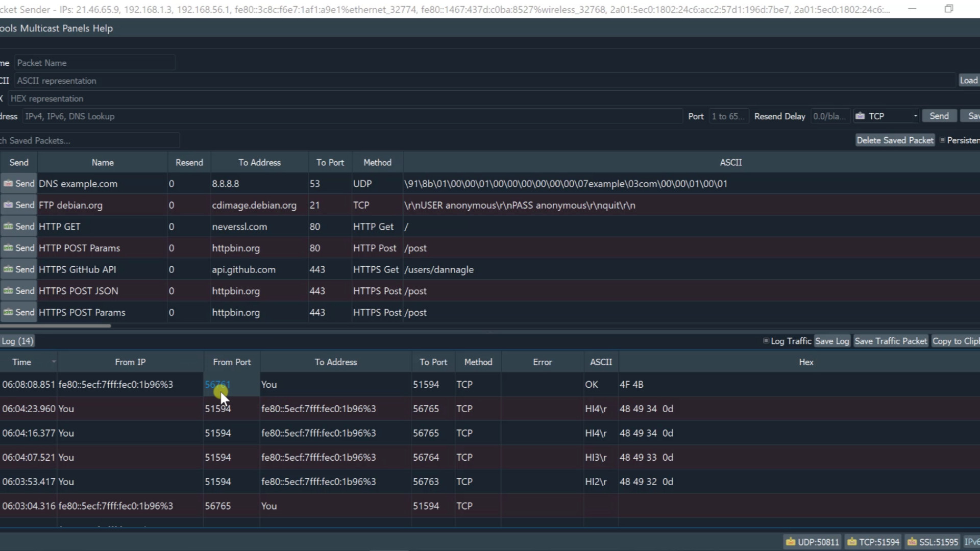Open the Multicast menu

pyautogui.click(x=40, y=29)
